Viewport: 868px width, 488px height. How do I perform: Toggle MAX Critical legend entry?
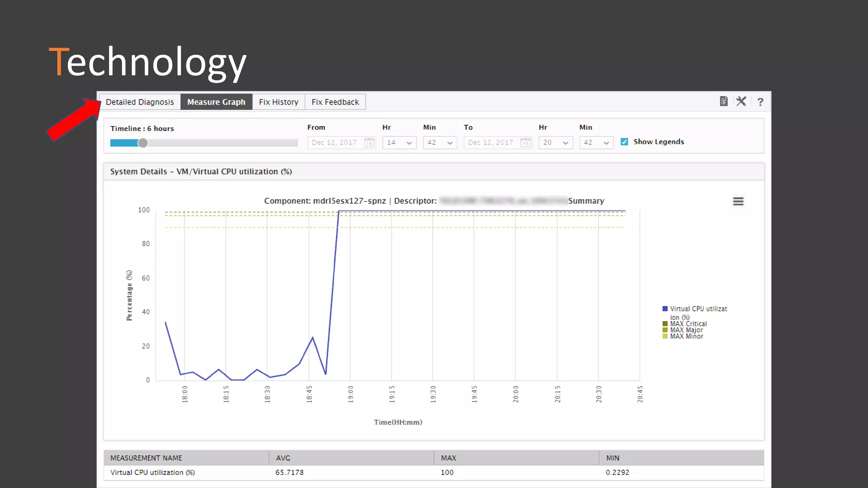[x=688, y=324]
